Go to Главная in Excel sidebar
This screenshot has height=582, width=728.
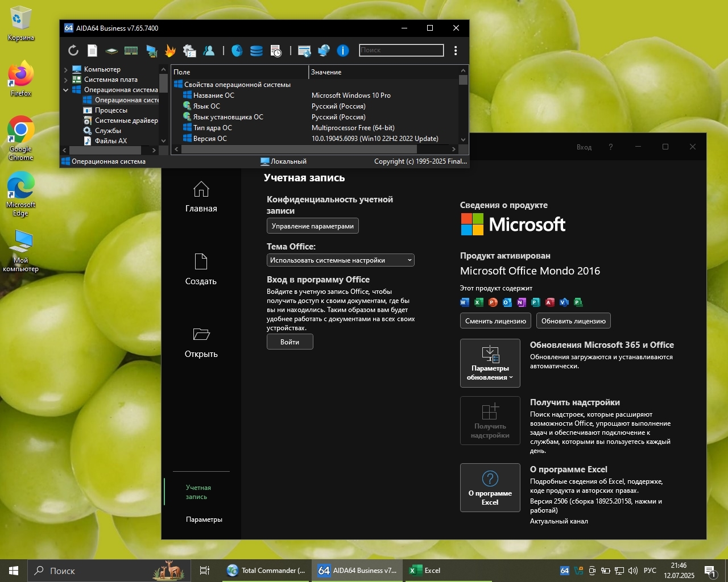(201, 197)
